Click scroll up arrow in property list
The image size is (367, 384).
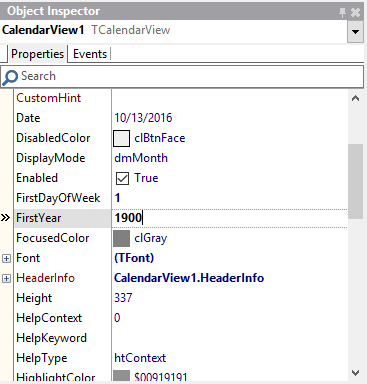coord(355,98)
